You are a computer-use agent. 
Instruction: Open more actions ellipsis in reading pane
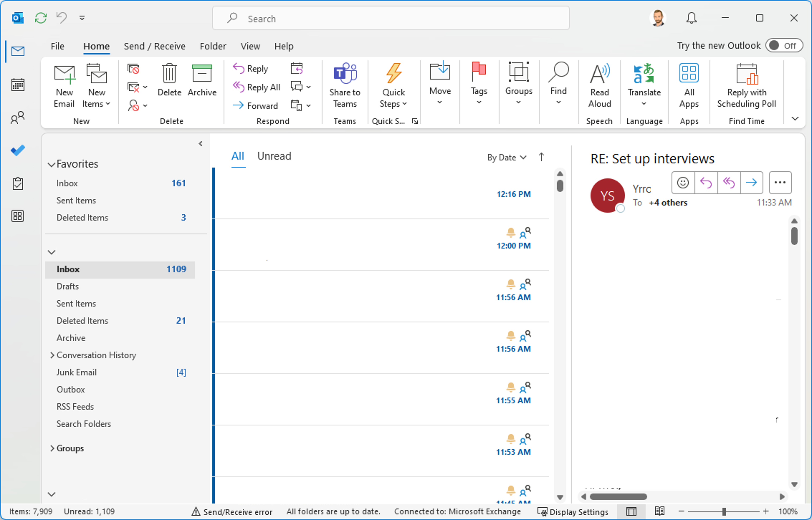point(780,183)
